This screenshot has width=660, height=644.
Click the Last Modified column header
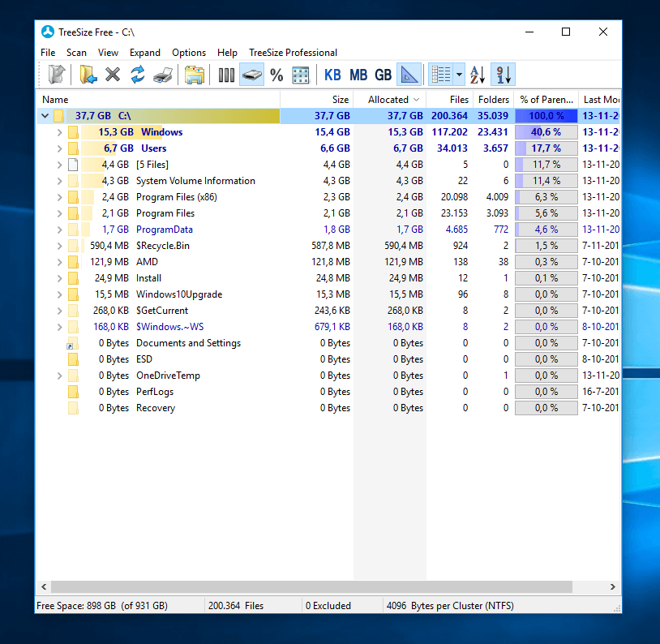click(x=600, y=100)
